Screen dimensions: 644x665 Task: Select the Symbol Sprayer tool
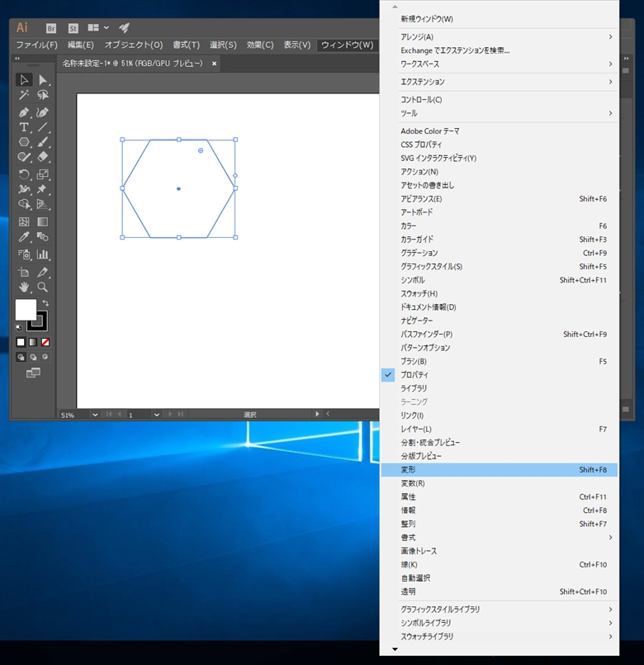[x=24, y=254]
